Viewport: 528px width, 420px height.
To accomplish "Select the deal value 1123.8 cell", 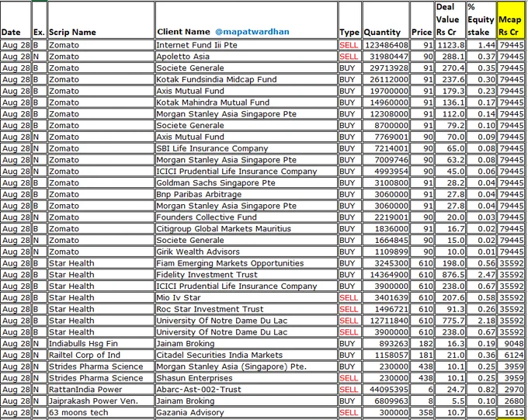I will (450, 45).
